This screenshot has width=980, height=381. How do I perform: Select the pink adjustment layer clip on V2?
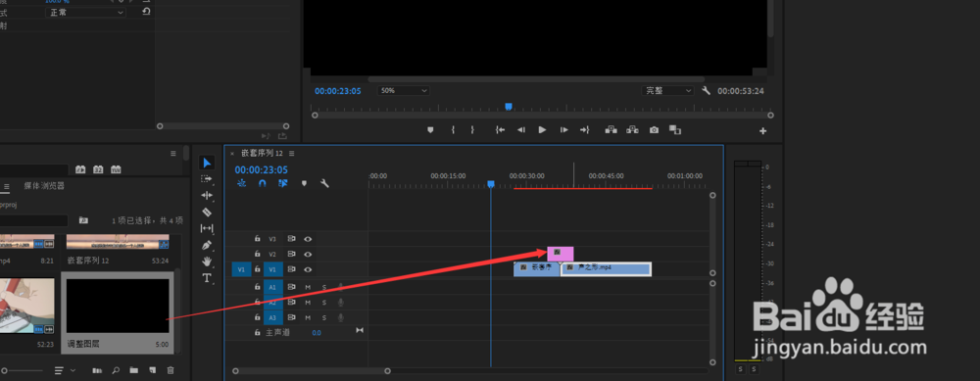point(561,254)
